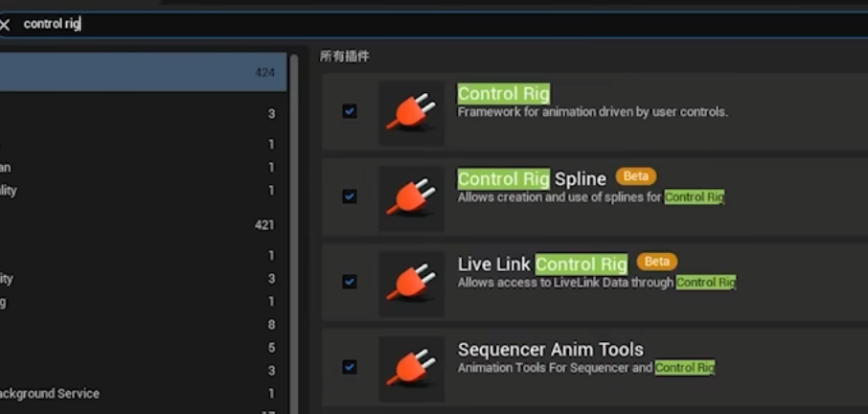
Task: Select the Control Rig plugin title
Action: tap(504, 94)
